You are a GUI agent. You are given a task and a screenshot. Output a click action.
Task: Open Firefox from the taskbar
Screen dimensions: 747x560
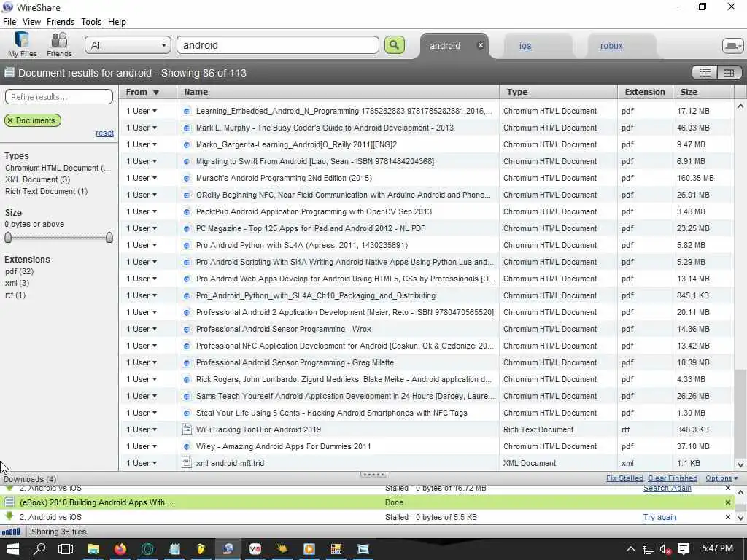pyautogui.click(x=120, y=549)
